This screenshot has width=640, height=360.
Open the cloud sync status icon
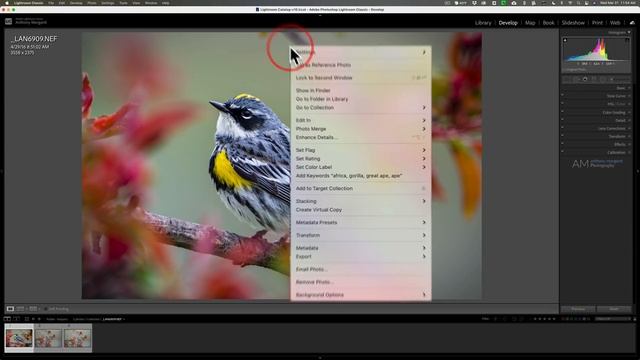(x=632, y=22)
